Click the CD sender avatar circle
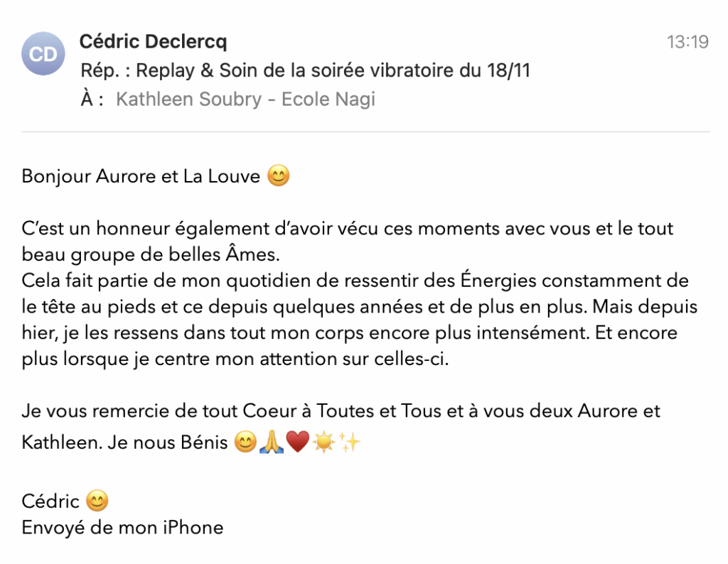Image resolution: width=728 pixels, height=564 pixels. [x=43, y=54]
